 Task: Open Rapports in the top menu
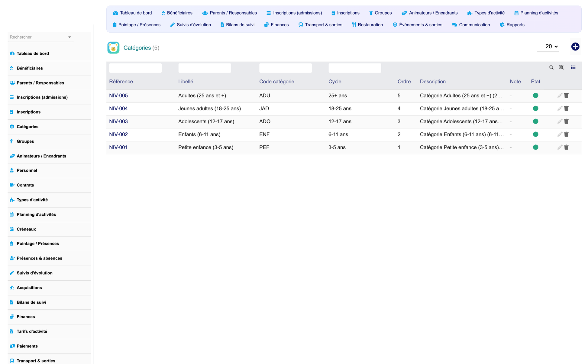tap(512, 25)
